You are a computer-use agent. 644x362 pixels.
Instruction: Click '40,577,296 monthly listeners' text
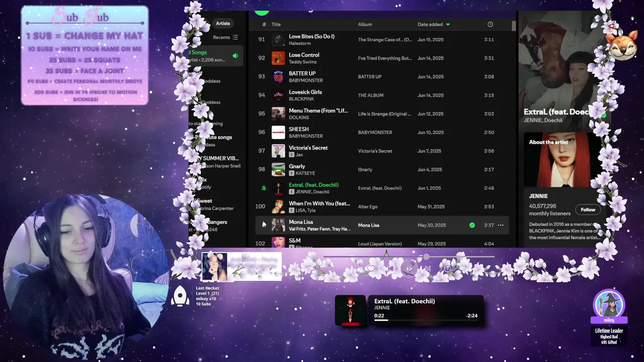point(550,210)
